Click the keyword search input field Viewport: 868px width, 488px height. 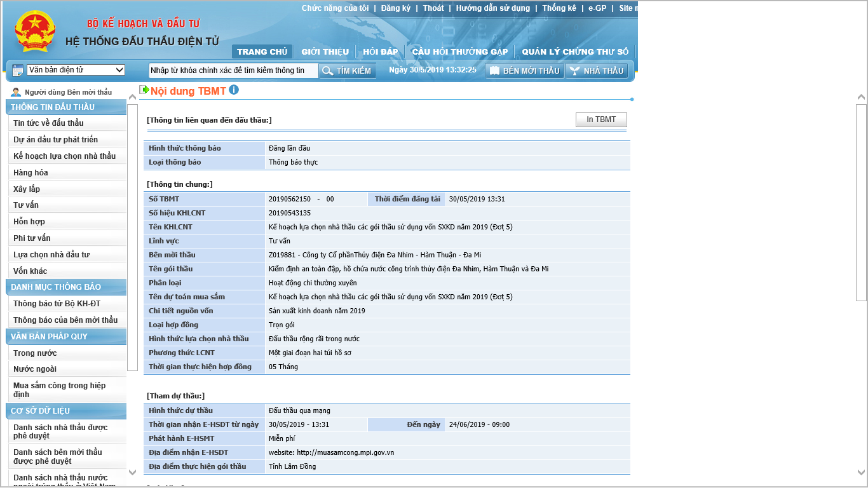[233, 71]
